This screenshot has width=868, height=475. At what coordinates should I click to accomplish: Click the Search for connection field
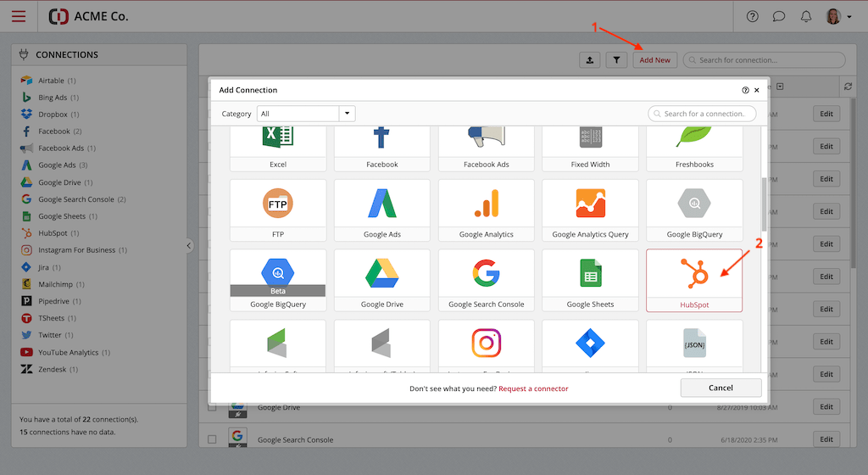pyautogui.click(x=764, y=59)
